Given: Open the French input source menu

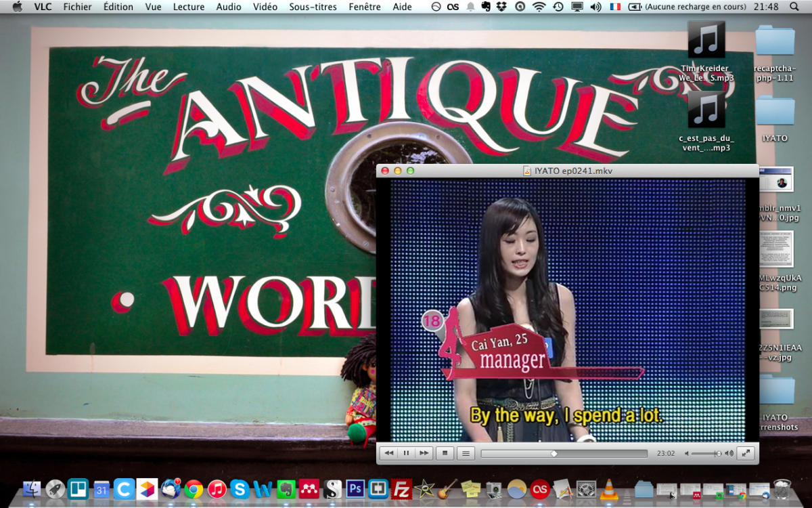Looking at the screenshot, I should pos(614,7).
